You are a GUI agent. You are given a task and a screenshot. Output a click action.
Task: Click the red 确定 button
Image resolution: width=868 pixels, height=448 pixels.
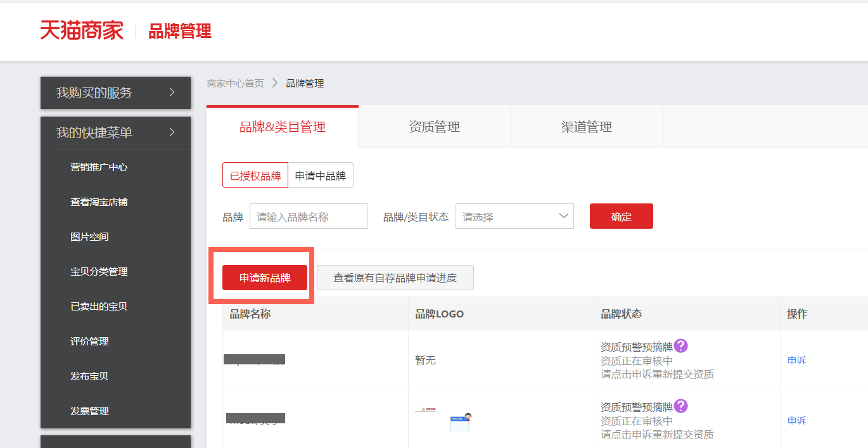point(622,216)
